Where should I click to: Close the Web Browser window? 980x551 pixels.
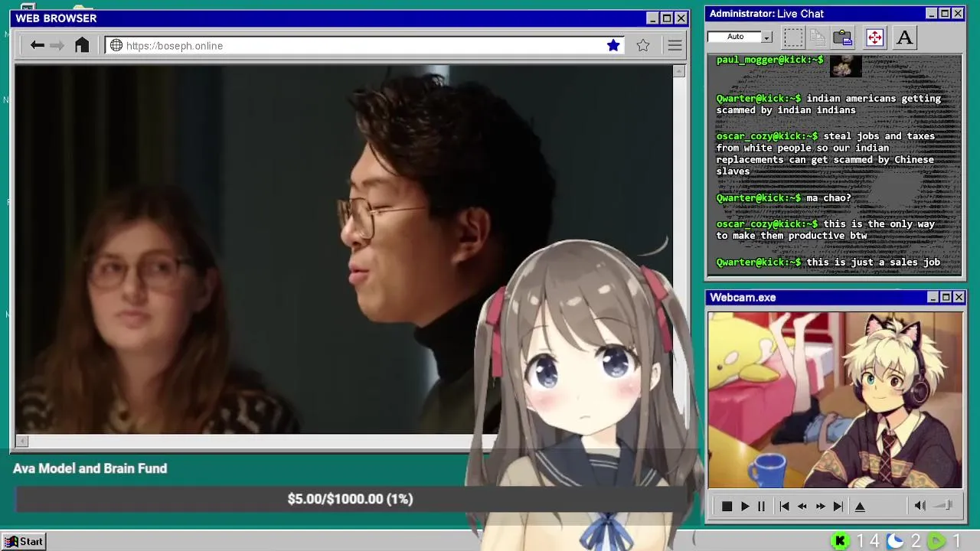[680, 18]
